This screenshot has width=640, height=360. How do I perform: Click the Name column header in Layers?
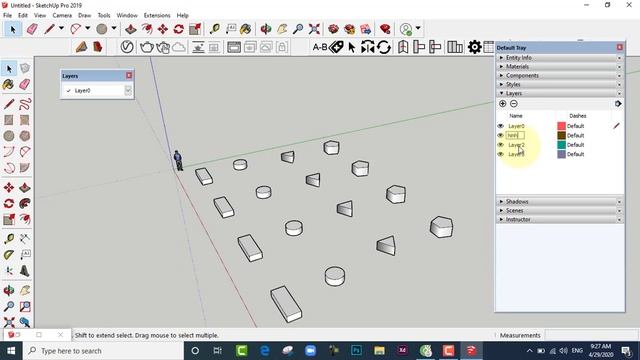point(516,116)
